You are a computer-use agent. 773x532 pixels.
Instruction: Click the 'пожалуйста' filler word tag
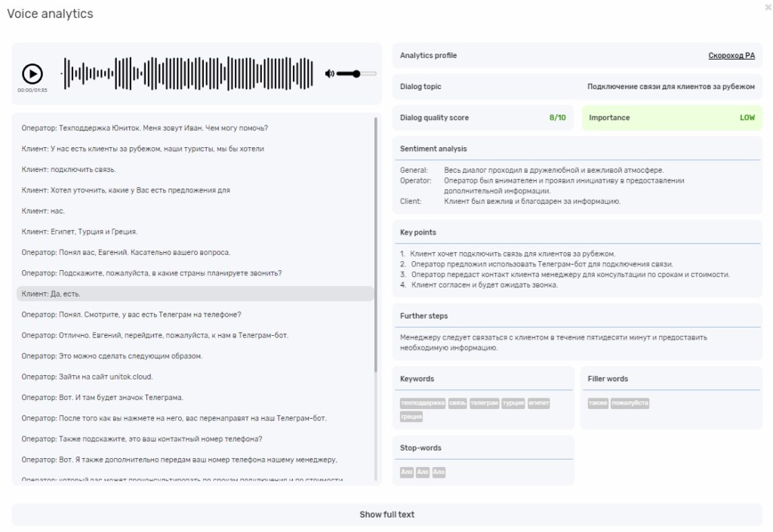[630, 404]
